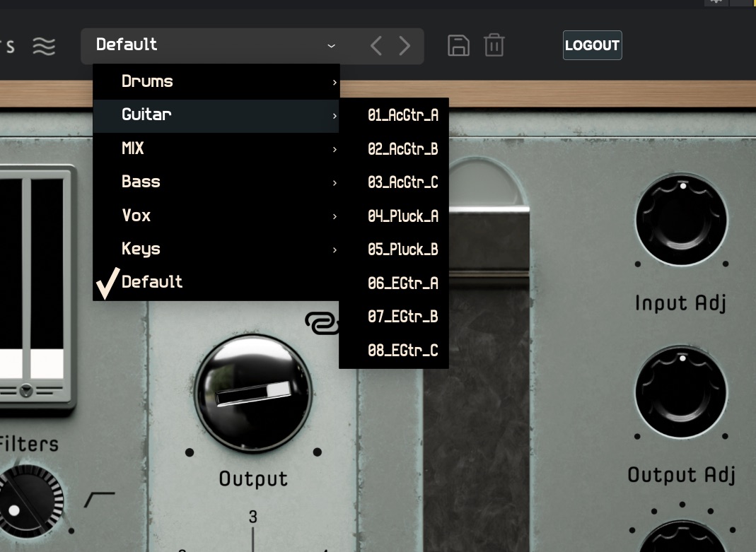Viewport: 756px width, 552px height.
Task: Click the wave icon left of preset selector
Action: pos(44,46)
